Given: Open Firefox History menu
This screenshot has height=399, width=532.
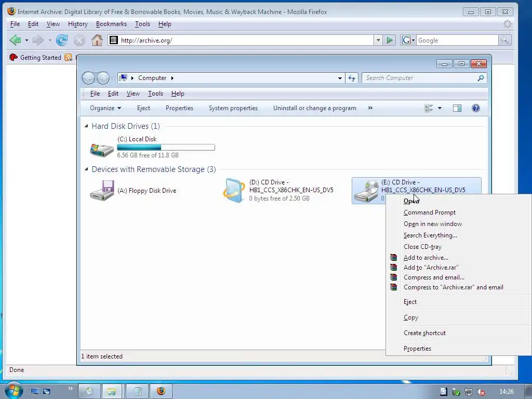Looking at the screenshot, I should 78,24.
